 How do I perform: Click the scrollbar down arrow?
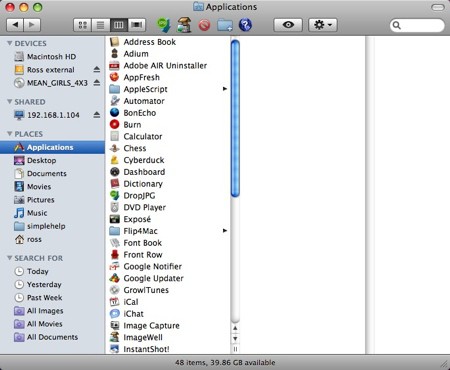(x=235, y=339)
